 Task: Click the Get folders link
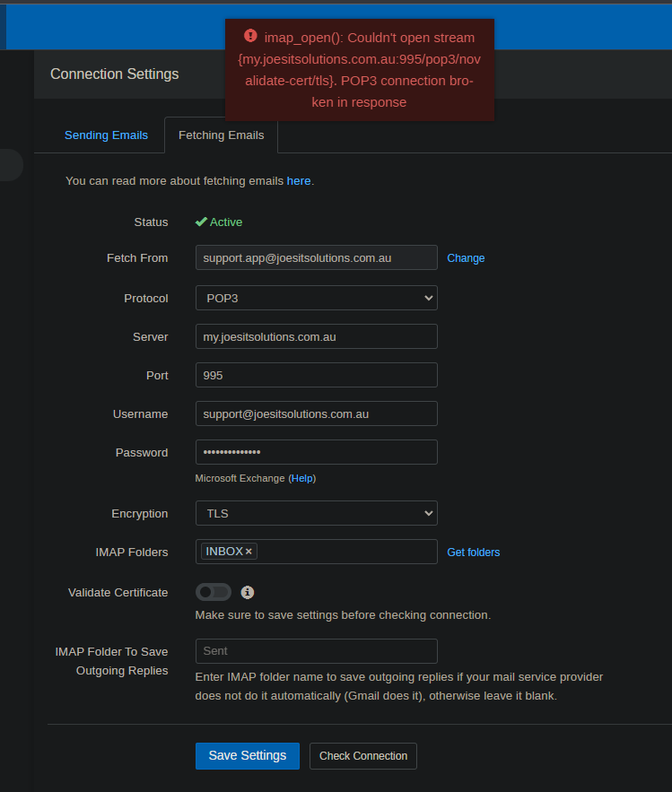tap(474, 553)
